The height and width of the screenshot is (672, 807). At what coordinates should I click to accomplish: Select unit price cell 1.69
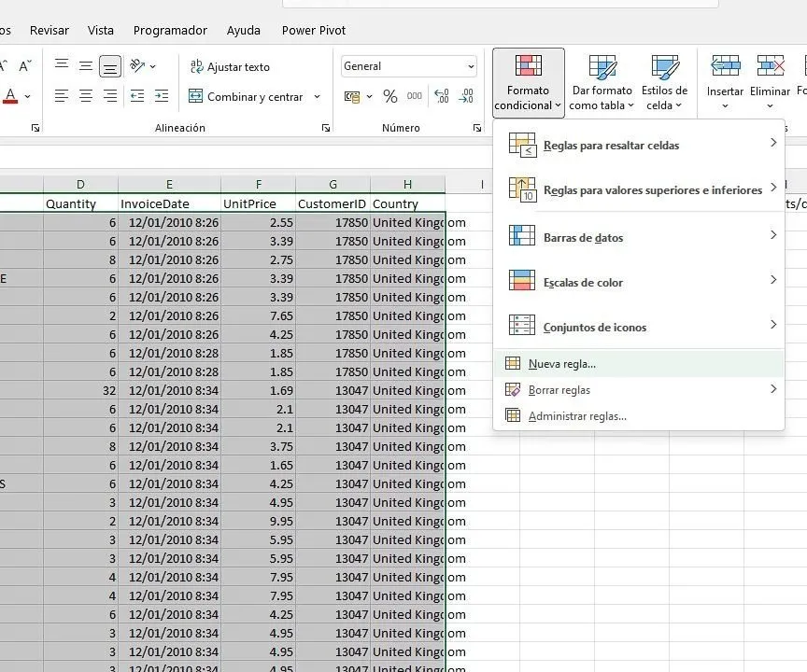[x=259, y=390]
